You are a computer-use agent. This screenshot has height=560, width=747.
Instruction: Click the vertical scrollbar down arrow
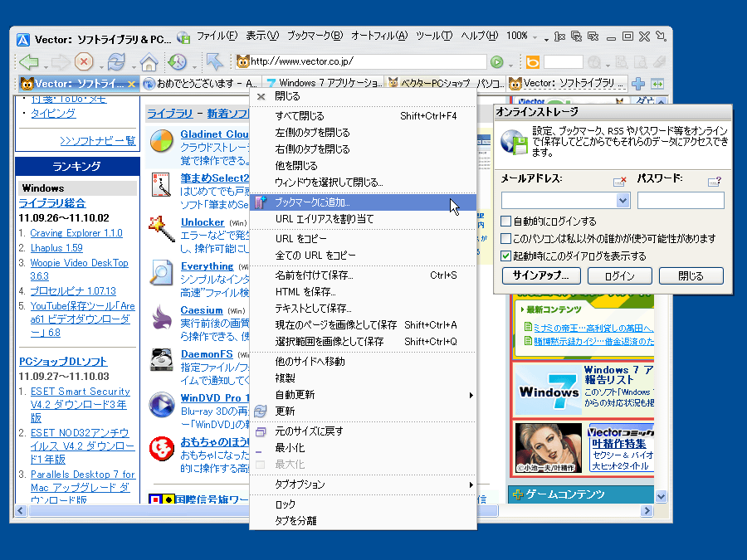tap(661, 497)
